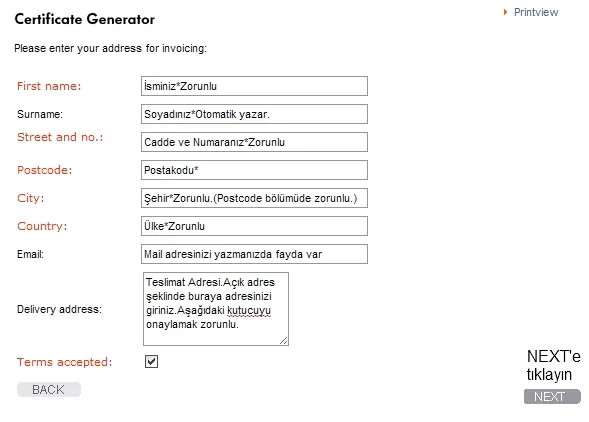589x422 pixels.
Task: Select the Surname text box
Action: 254,114
